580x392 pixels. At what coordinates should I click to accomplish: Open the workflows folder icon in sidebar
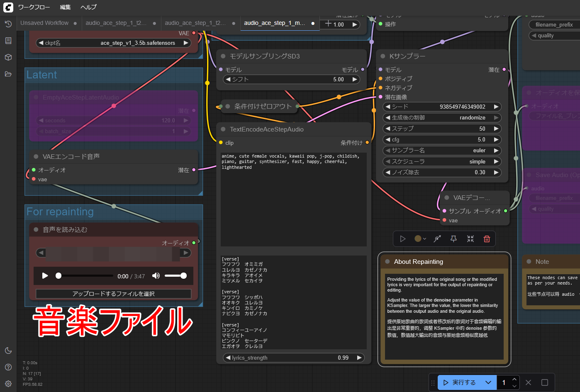[8, 74]
